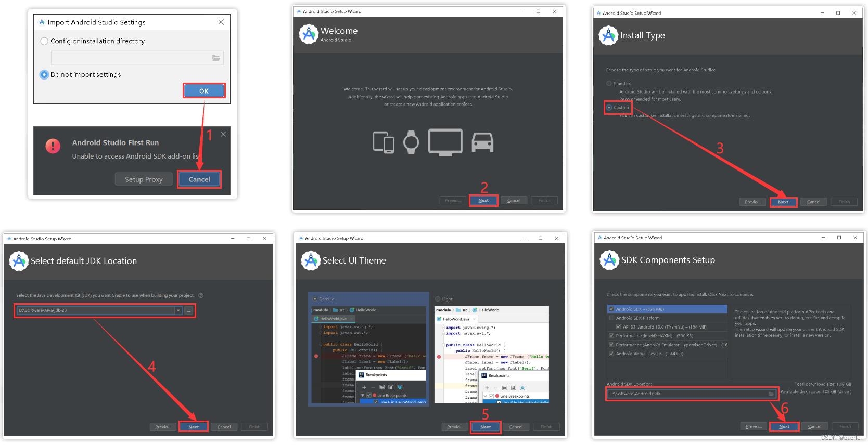Choose the Custom install type
Image resolution: width=868 pixels, height=445 pixels.
(x=609, y=108)
